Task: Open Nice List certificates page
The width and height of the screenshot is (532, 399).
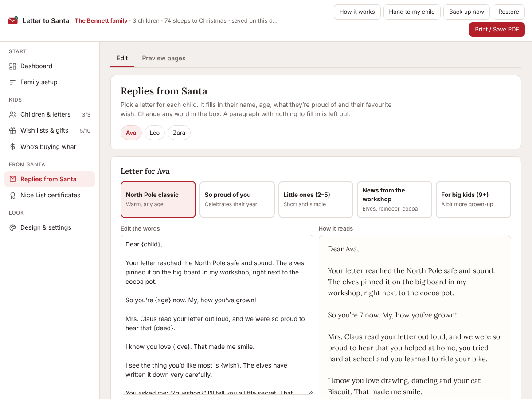Action: [x=50, y=195]
